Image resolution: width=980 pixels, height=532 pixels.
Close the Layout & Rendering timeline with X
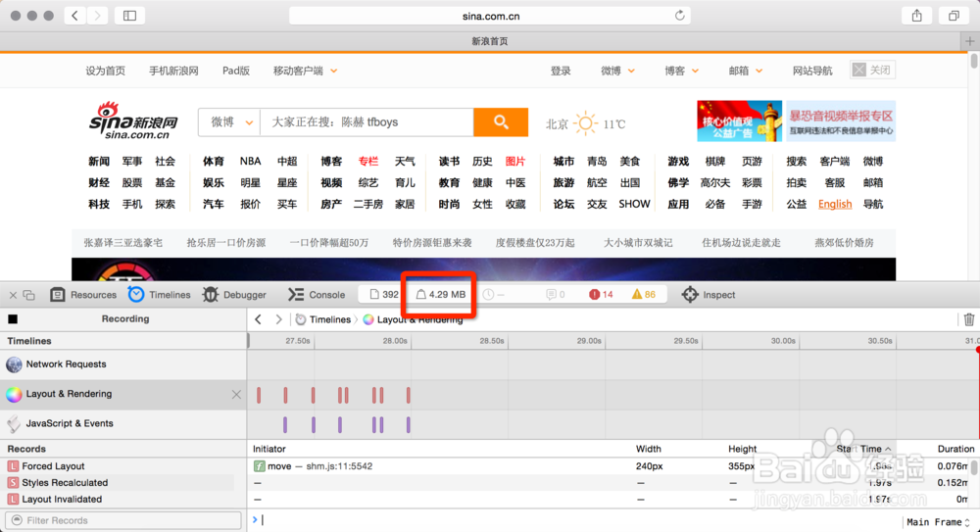[236, 395]
